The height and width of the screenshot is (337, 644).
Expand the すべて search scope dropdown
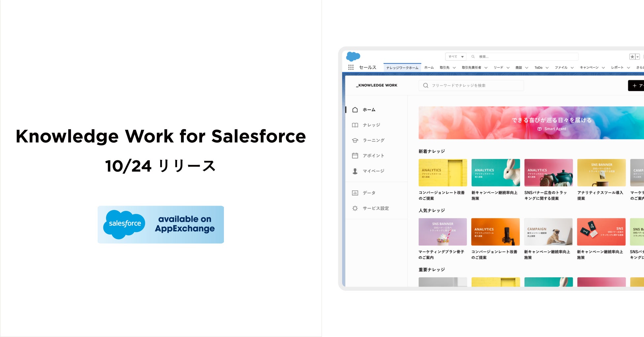(456, 57)
